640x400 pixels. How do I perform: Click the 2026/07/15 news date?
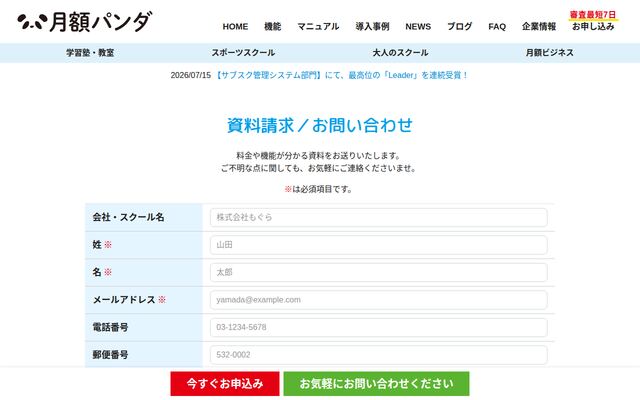pos(191,76)
